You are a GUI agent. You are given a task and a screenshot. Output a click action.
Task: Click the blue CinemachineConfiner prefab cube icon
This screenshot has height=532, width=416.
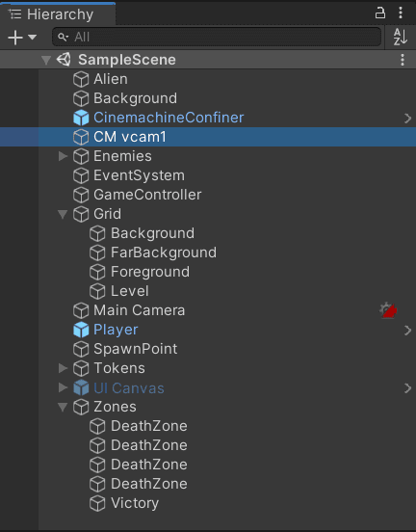(81, 118)
